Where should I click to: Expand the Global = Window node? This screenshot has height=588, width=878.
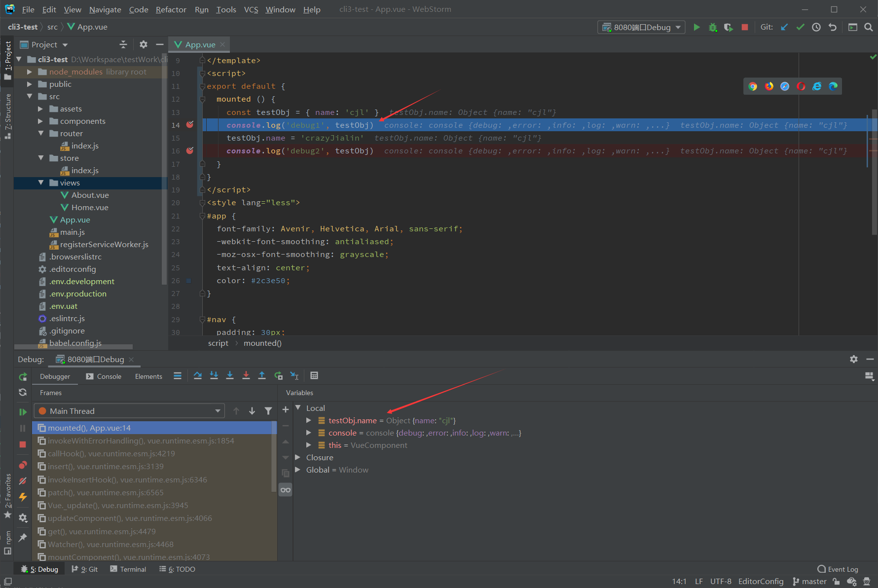pyautogui.click(x=297, y=470)
